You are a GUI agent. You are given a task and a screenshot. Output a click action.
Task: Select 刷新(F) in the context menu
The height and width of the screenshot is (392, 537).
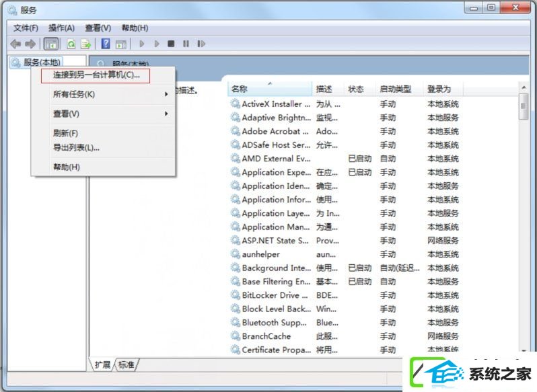104,133
